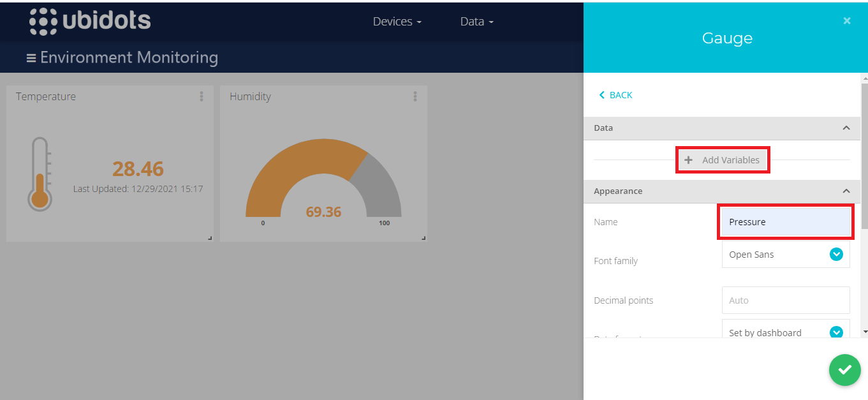This screenshot has height=400, width=868.
Task: Click the Decimal points input field
Action: pyautogui.click(x=785, y=300)
